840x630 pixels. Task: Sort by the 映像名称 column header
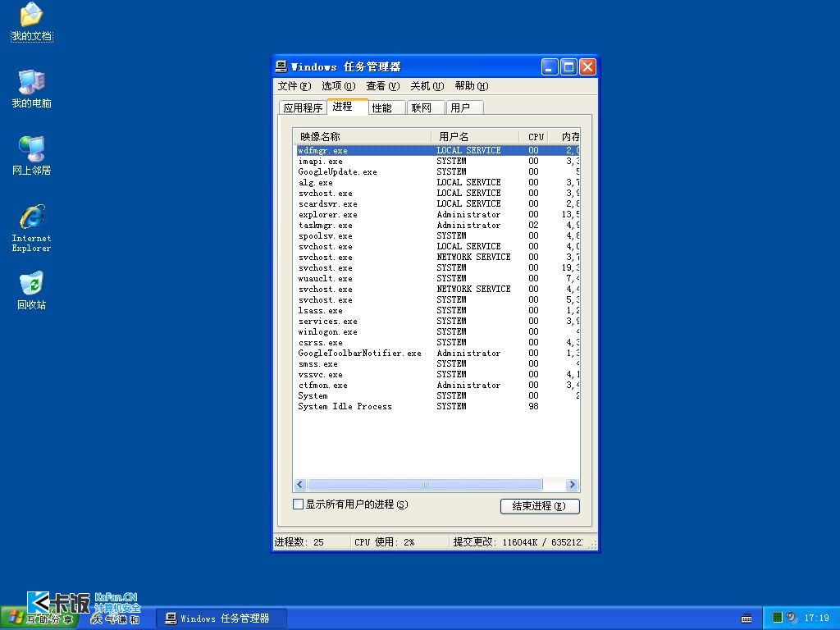363,137
